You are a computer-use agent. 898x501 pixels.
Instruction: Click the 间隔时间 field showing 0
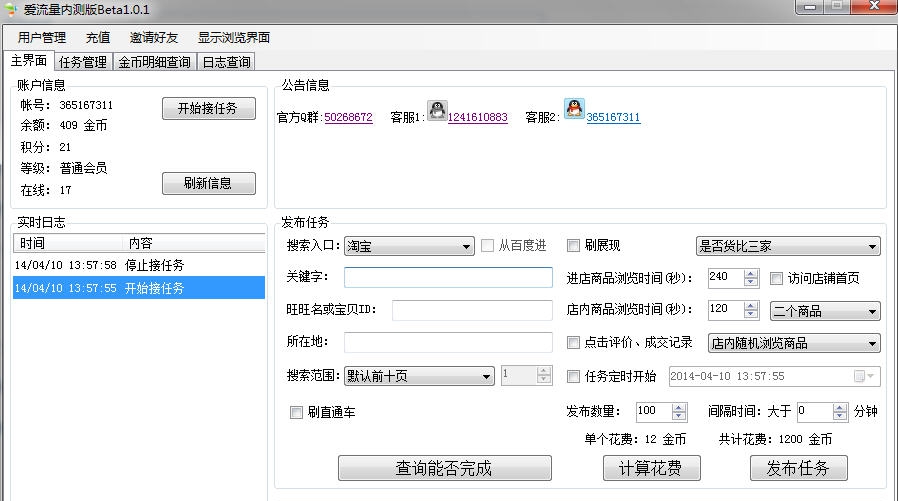[x=814, y=411]
